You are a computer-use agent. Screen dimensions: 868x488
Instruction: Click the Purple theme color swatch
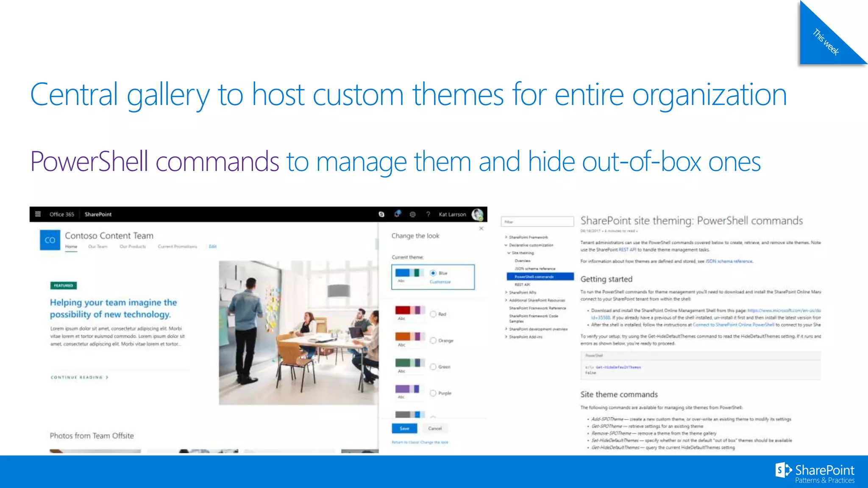[x=409, y=389]
